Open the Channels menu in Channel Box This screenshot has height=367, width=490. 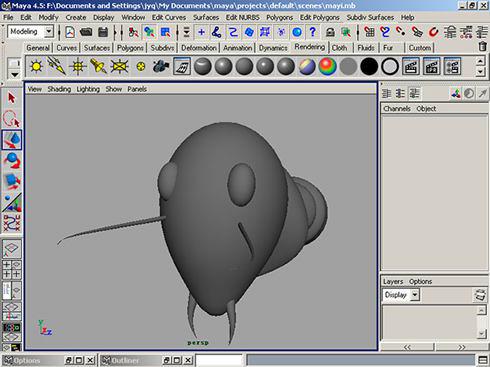[397, 109]
